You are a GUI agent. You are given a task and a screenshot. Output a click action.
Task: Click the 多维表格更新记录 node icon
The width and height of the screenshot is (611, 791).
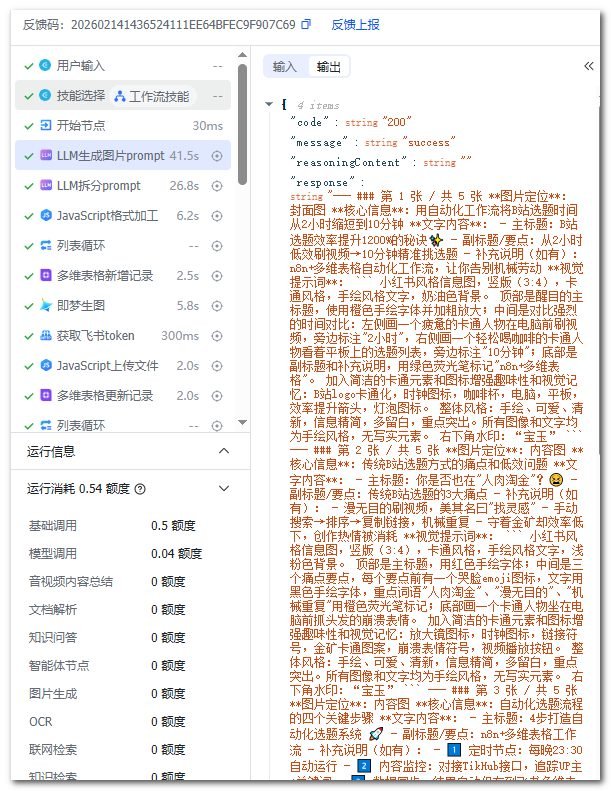coord(45,395)
